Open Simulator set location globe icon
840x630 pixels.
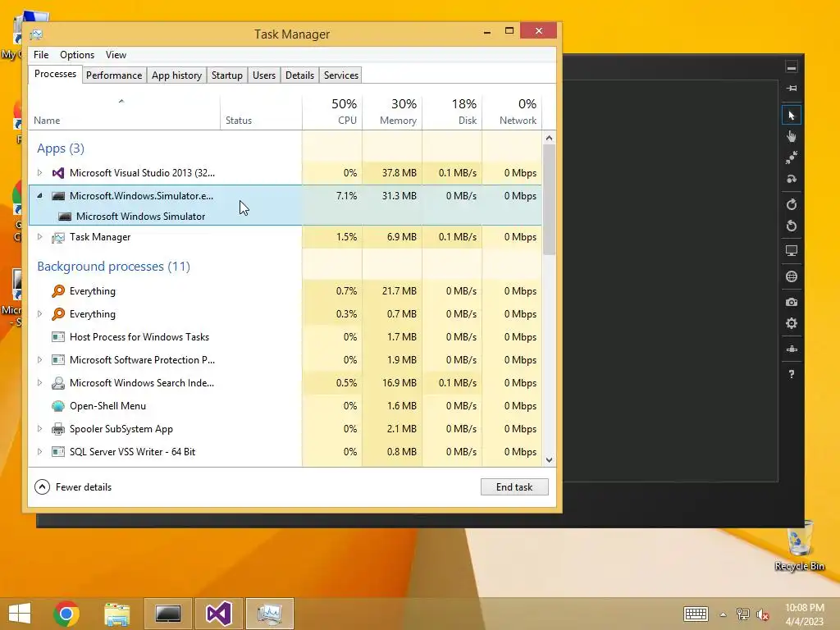(792, 276)
